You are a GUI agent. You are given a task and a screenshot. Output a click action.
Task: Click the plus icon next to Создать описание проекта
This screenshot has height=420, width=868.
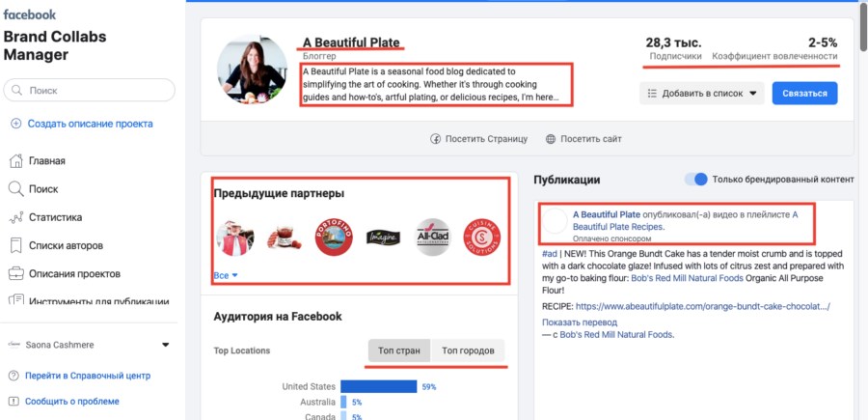pos(15,124)
